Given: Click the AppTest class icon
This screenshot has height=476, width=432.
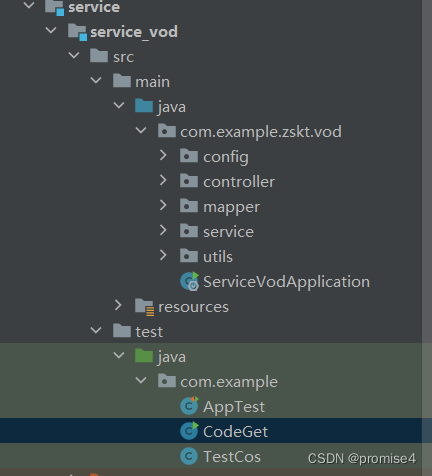Looking at the screenshot, I should 189,406.
